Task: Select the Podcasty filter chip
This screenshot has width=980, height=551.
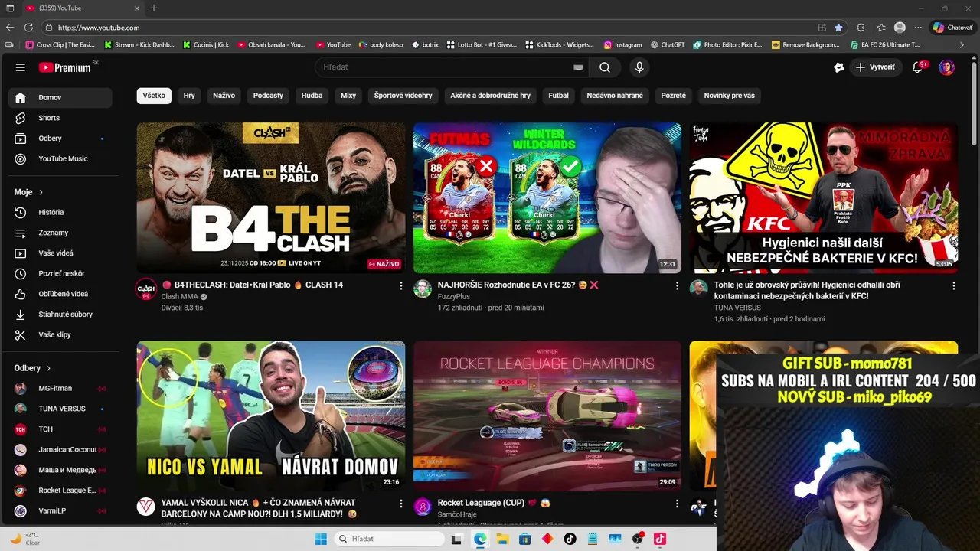Action: pyautogui.click(x=268, y=96)
